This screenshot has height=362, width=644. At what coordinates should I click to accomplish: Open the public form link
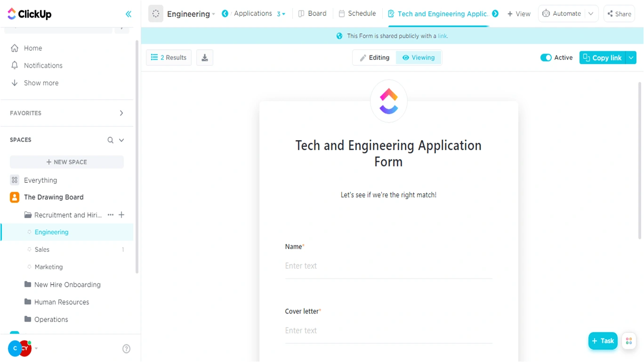(x=442, y=36)
